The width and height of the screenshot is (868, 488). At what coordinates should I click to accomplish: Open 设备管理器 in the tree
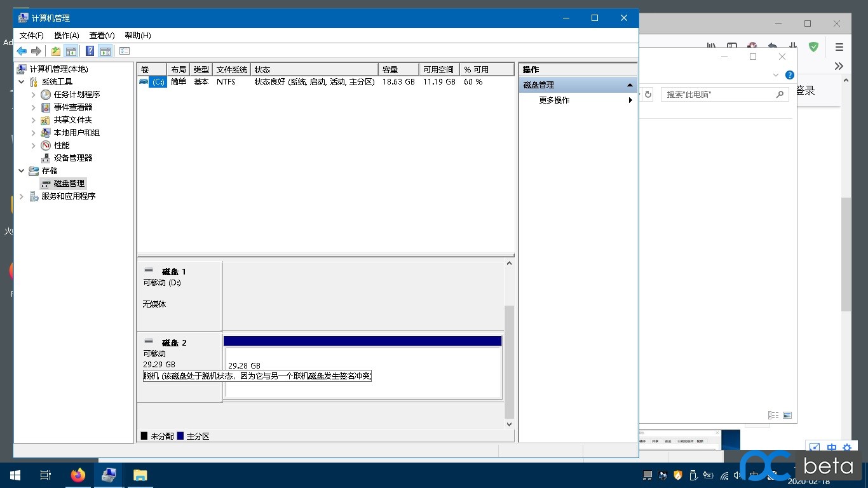coord(72,158)
